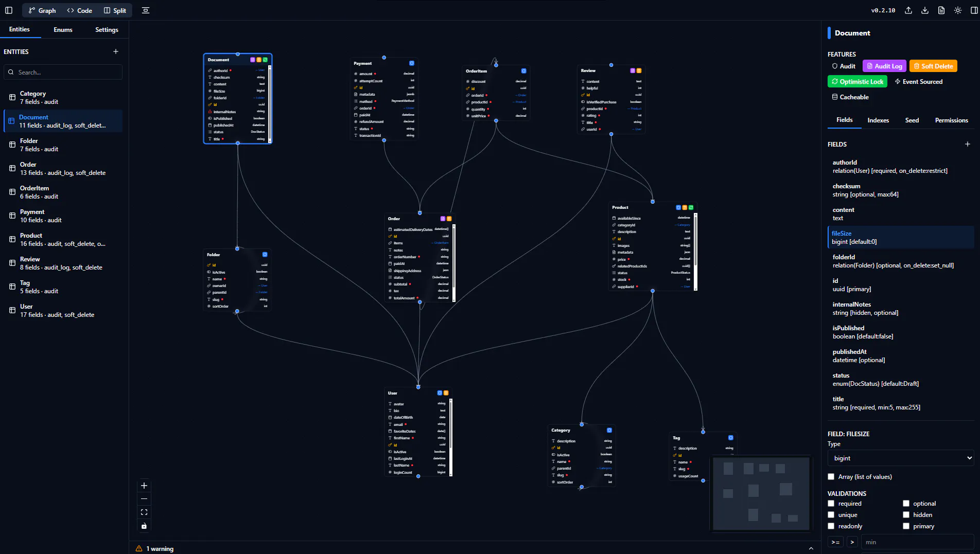Screen dimensions: 980x554
Task: Click the orange soft-delete badge on the User node
Action: coord(446,393)
